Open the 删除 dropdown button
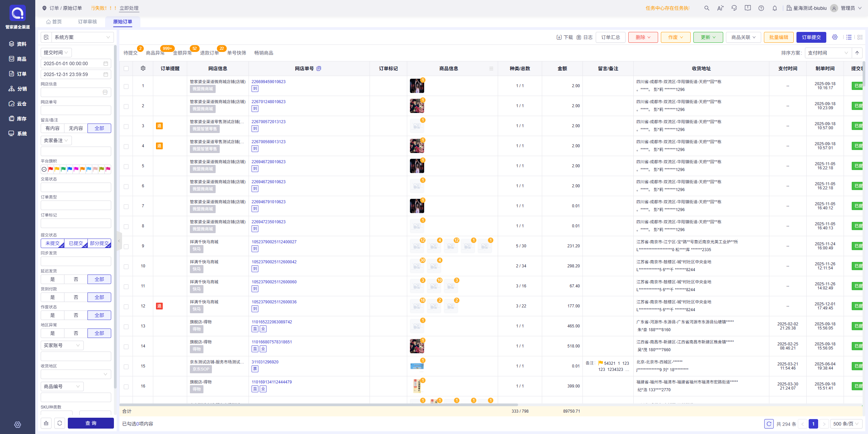 (x=643, y=37)
